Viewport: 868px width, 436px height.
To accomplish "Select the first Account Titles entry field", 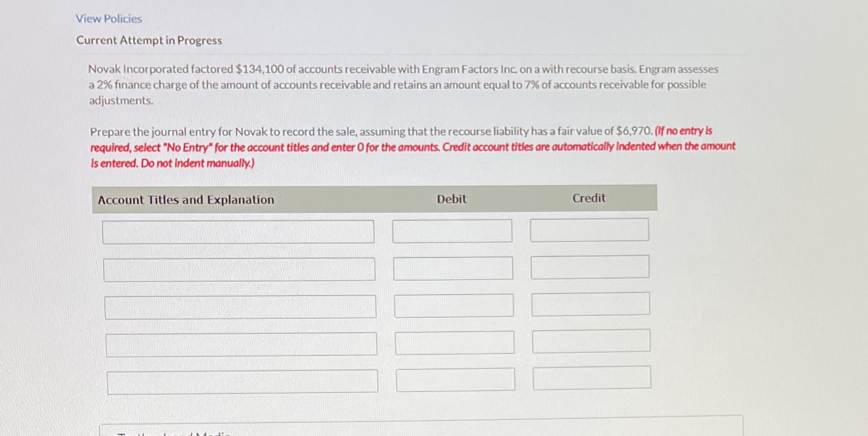I will (238, 231).
